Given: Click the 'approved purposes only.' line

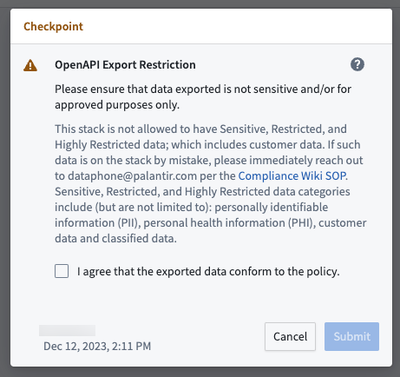Looking at the screenshot, I should pos(117,105).
